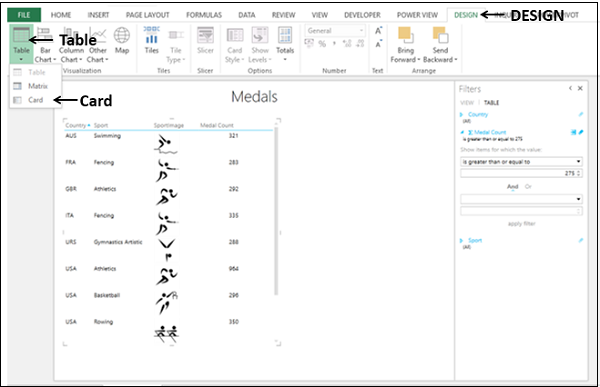The width and height of the screenshot is (600, 387).
Task: Click the Send Backward icon
Action: coord(440,45)
